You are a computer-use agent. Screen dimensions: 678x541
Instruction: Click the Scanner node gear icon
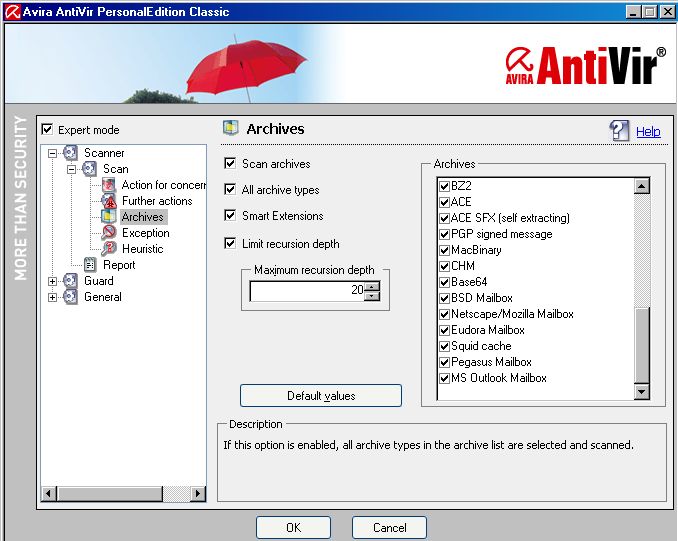70,153
